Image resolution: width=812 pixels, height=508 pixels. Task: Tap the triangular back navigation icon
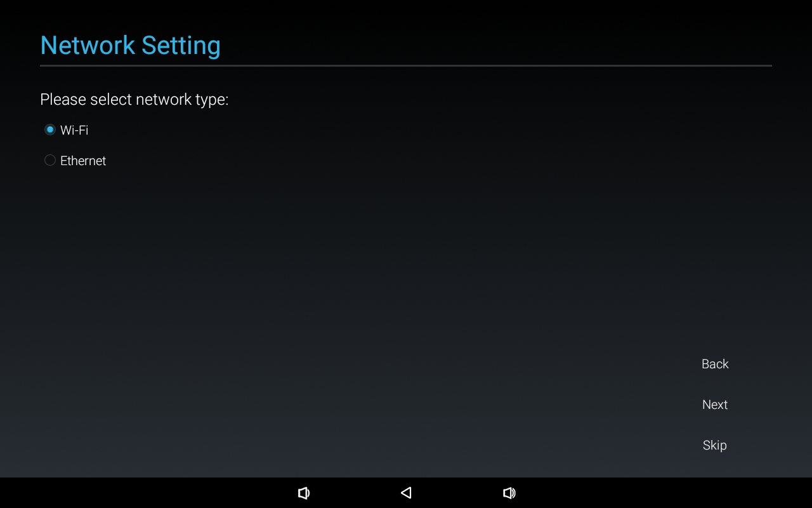click(406, 493)
